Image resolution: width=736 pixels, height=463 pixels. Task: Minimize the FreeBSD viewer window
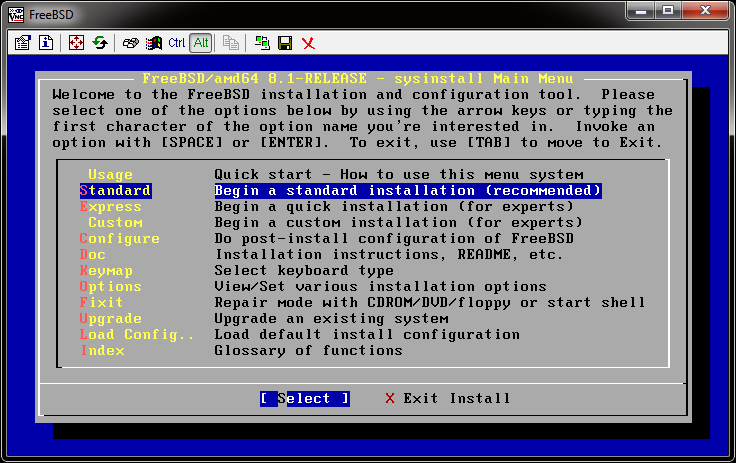click(x=641, y=10)
